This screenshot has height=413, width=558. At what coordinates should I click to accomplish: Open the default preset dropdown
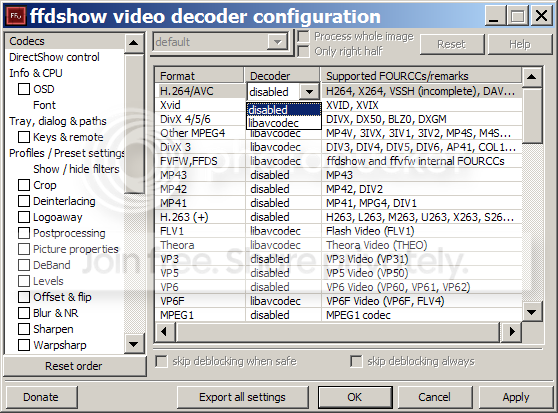(x=277, y=42)
